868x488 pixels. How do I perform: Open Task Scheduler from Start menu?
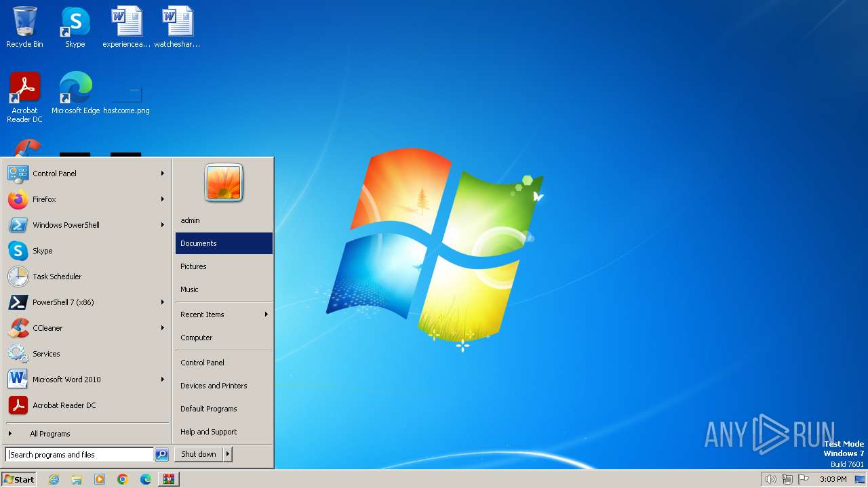(x=87, y=277)
